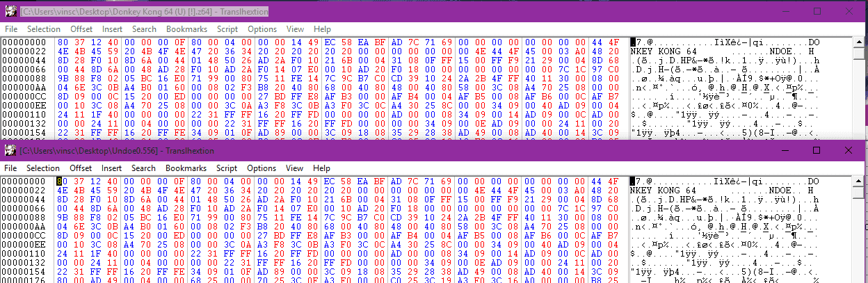Click offset 000000CC in Donkey Kong 64 window
868x283 pixels.
pyautogui.click(x=23, y=96)
